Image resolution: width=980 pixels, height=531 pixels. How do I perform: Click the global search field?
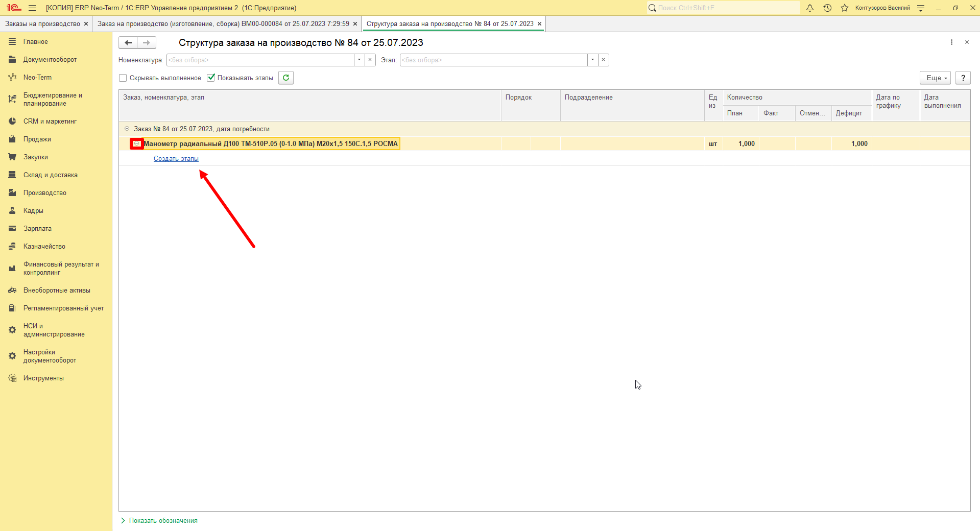pos(723,8)
